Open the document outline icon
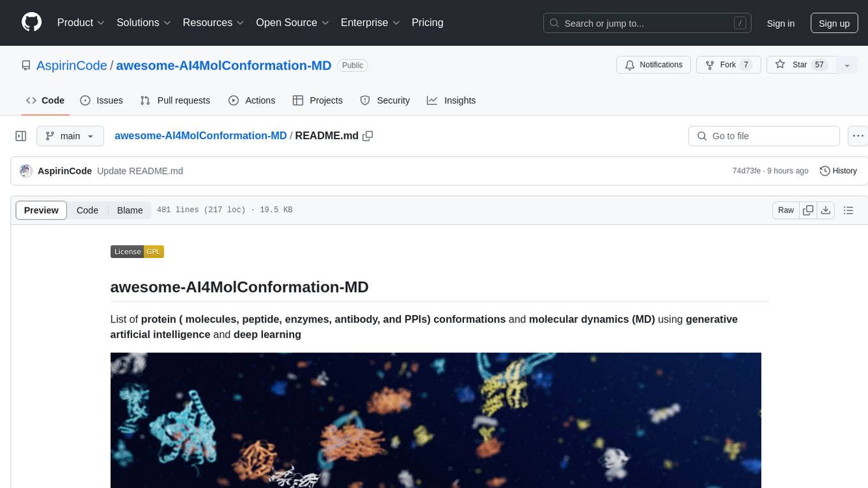 [x=848, y=210]
